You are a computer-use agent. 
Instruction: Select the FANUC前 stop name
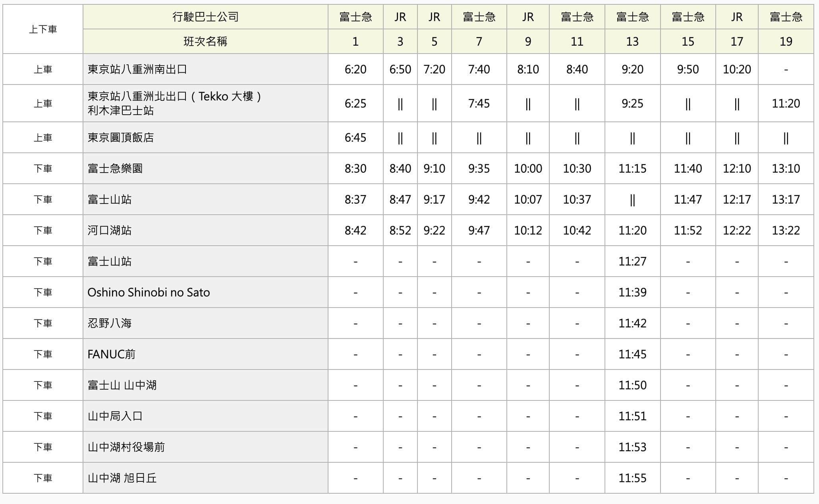click(111, 354)
